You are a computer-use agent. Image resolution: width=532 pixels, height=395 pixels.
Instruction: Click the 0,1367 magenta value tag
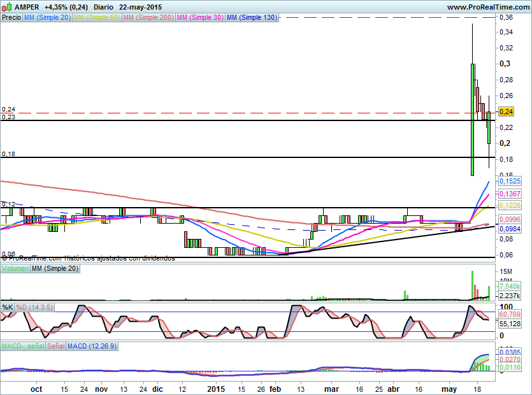click(509, 193)
